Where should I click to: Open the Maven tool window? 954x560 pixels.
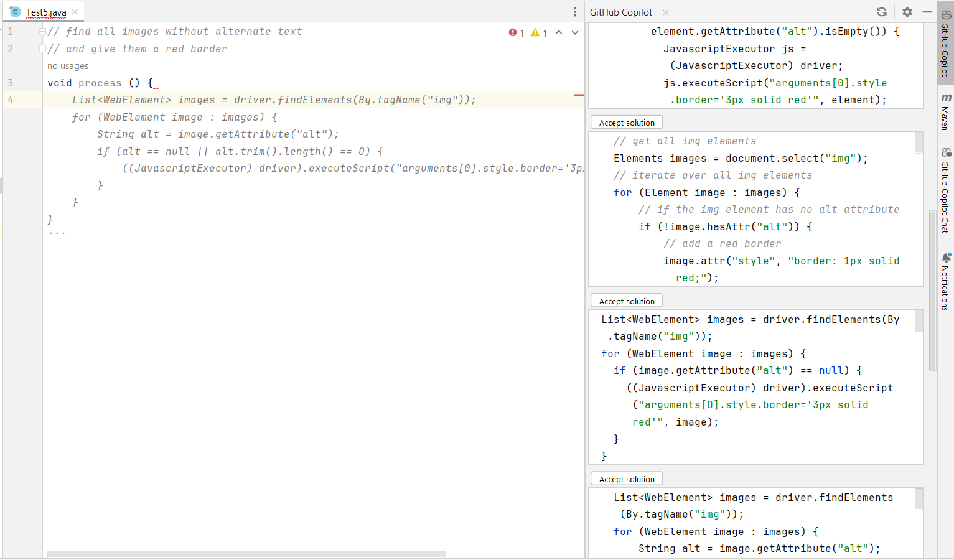point(946,112)
